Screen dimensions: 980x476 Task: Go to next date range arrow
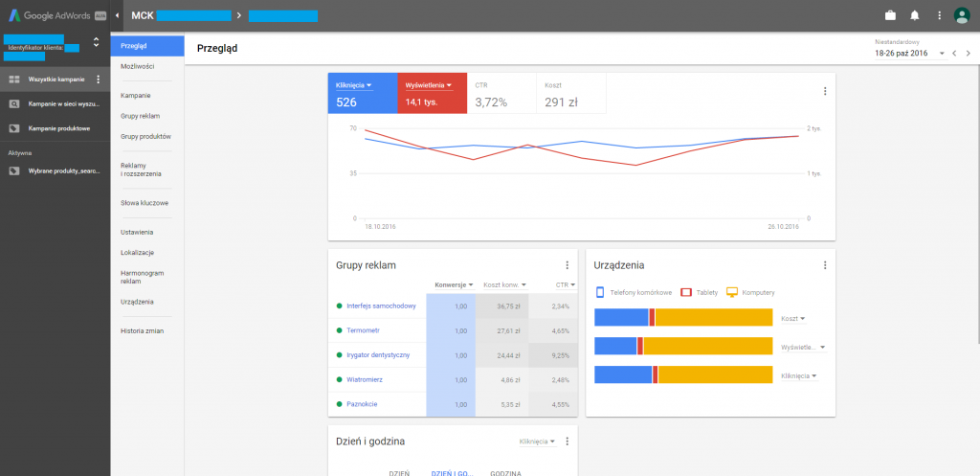pyautogui.click(x=969, y=54)
